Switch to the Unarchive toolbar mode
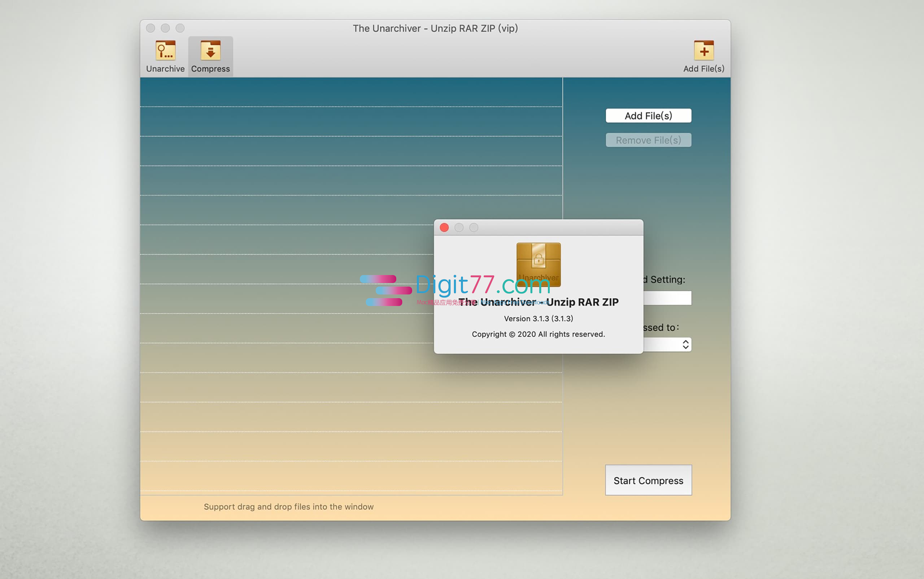The width and height of the screenshot is (924, 579). coord(165,57)
